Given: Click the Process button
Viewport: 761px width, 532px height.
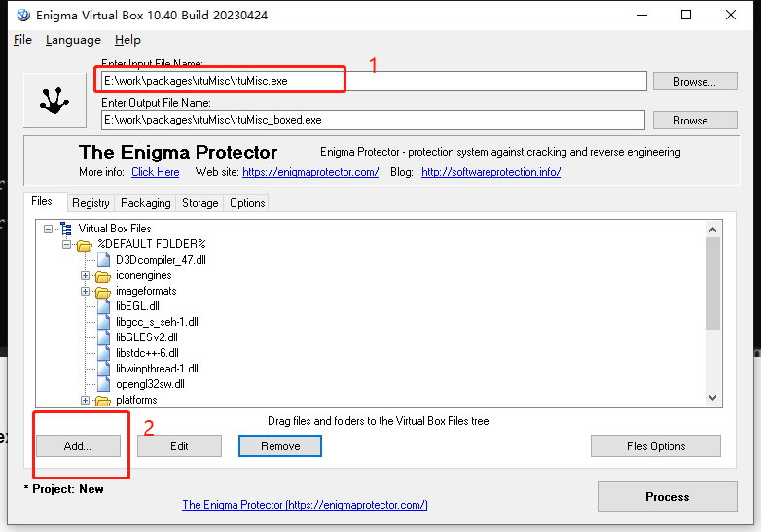Looking at the screenshot, I should click(x=668, y=497).
